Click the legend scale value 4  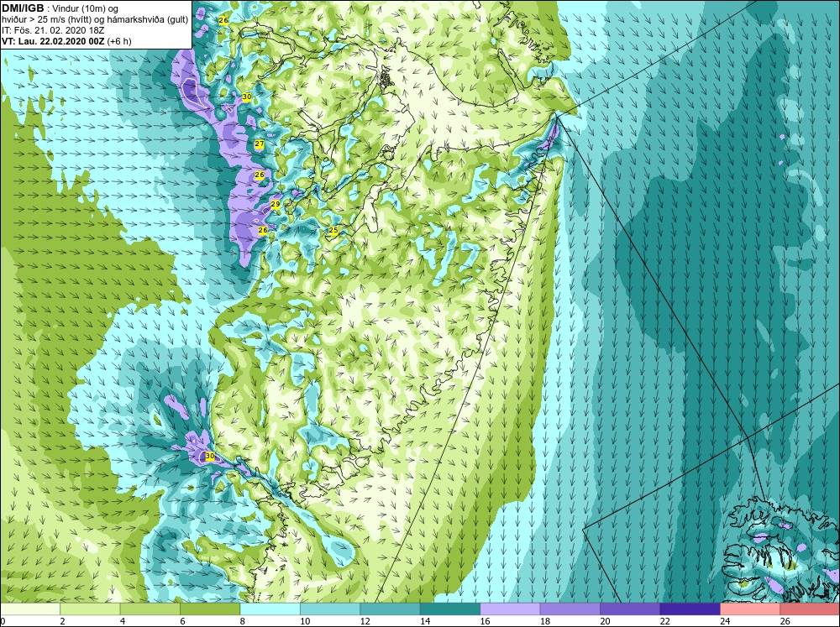[x=123, y=621]
